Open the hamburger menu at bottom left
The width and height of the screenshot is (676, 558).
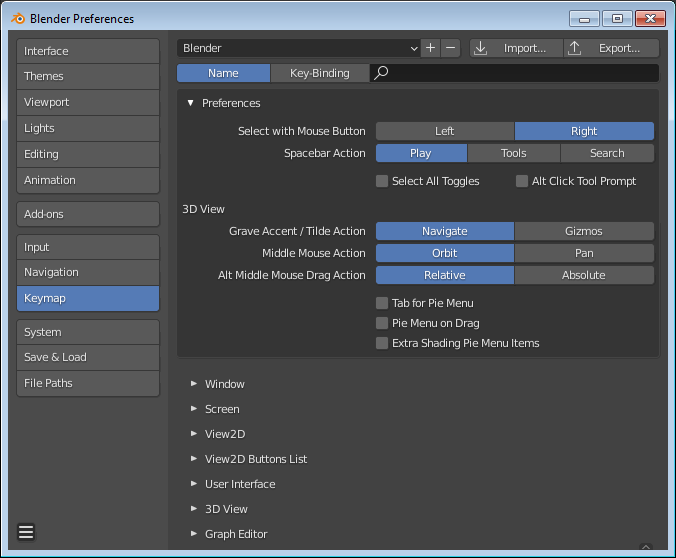click(26, 532)
